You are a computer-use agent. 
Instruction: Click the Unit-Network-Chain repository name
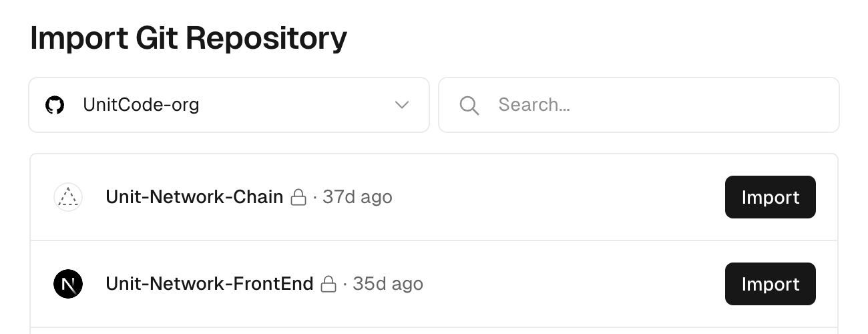pos(194,197)
